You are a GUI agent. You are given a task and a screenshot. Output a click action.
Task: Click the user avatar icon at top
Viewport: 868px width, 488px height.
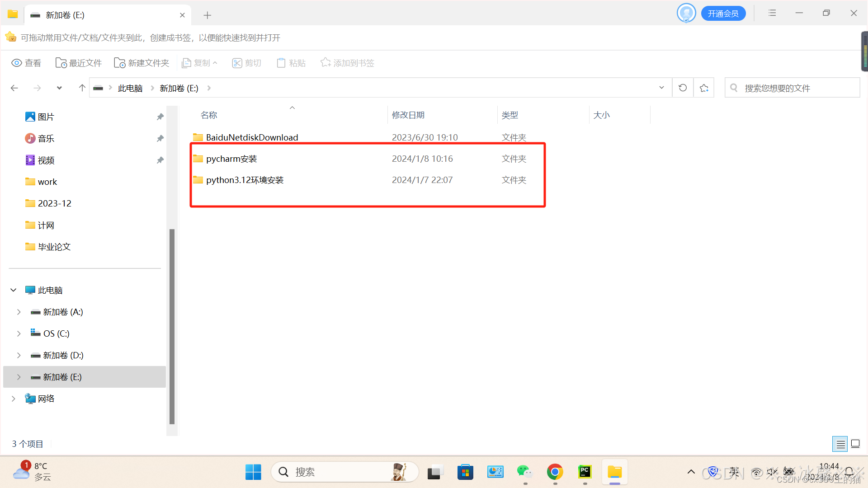pyautogui.click(x=686, y=13)
